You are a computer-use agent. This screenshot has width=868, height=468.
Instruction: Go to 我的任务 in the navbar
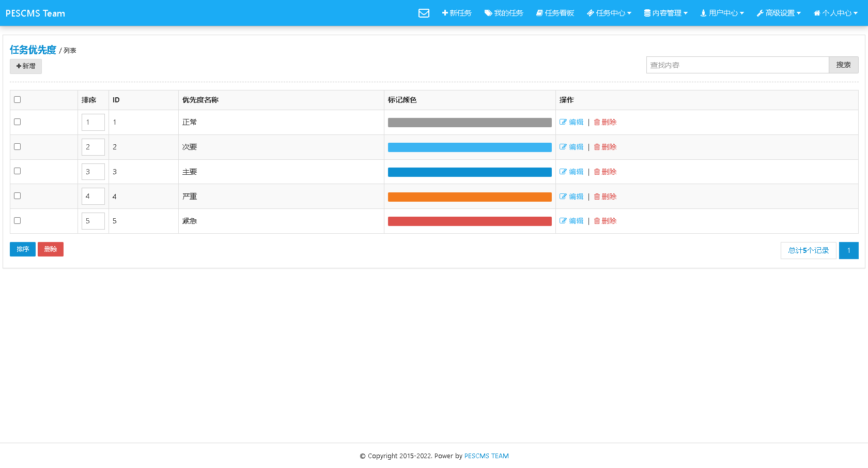[504, 13]
